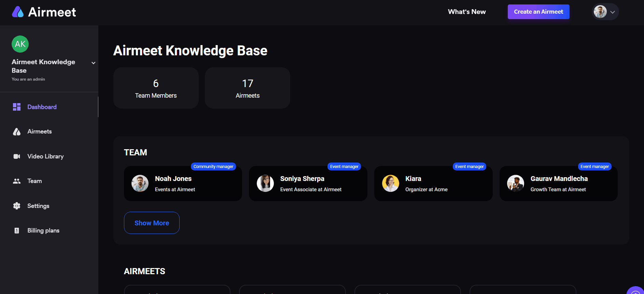The height and width of the screenshot is (294, 644).
Task: Click the Team people icon
Action: pyautogui.click(x=17, y=181)
